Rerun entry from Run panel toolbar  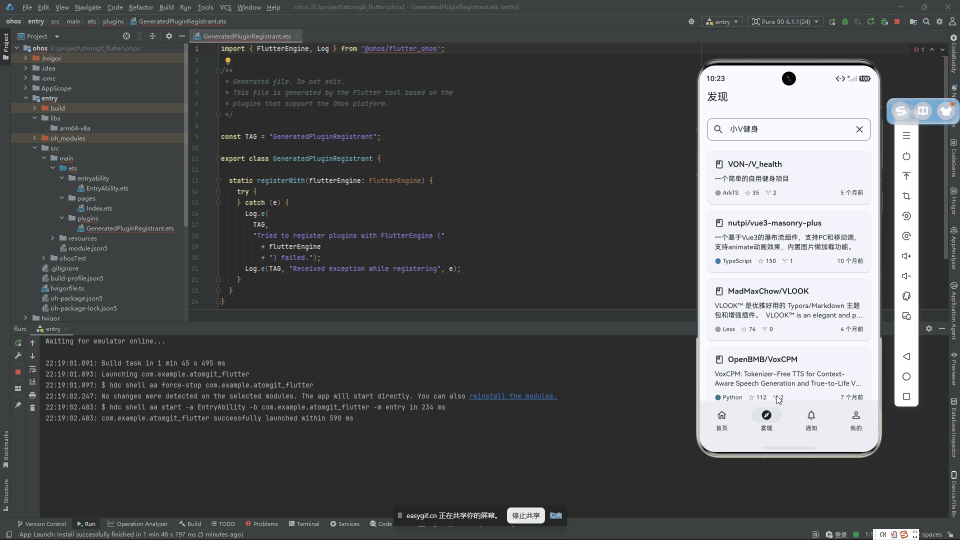click(18, 343)
